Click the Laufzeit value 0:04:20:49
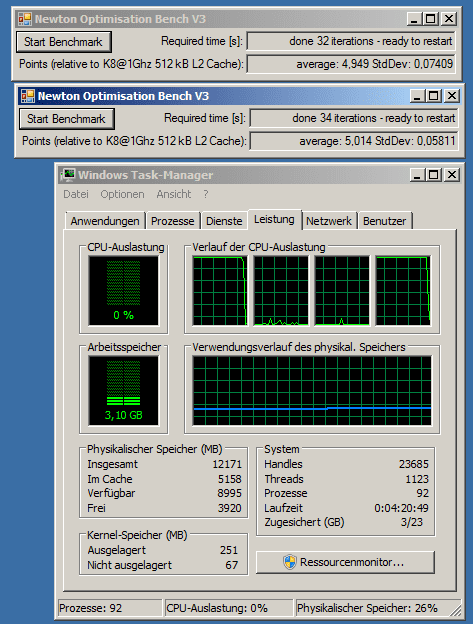The height and width of the screenshot is (624, 473). point(401,508)
